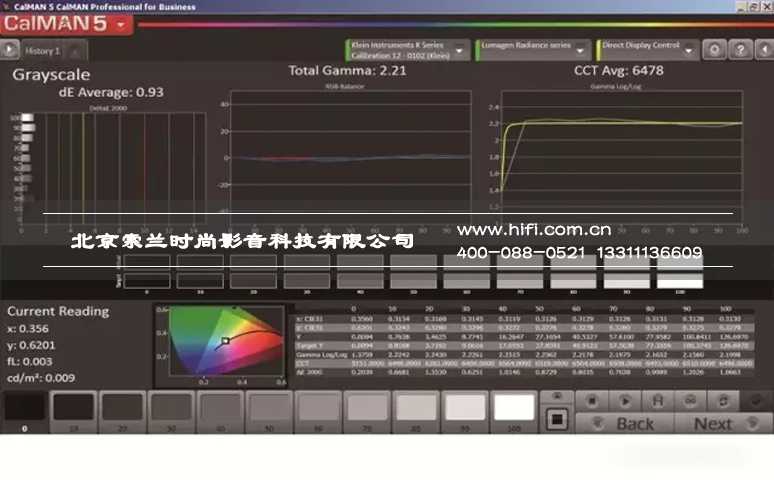Click the play arrow left of History tab

9,49
